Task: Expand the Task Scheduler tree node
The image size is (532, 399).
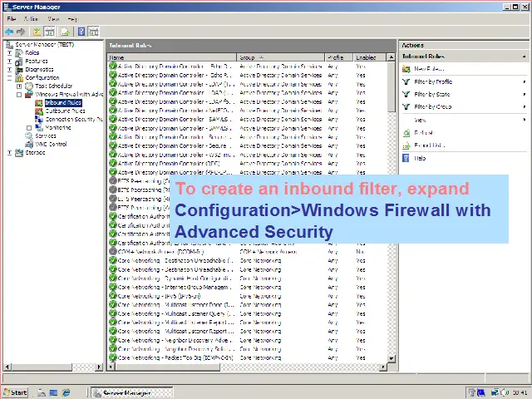Action: pyautogui.click(x=19, y=86)
